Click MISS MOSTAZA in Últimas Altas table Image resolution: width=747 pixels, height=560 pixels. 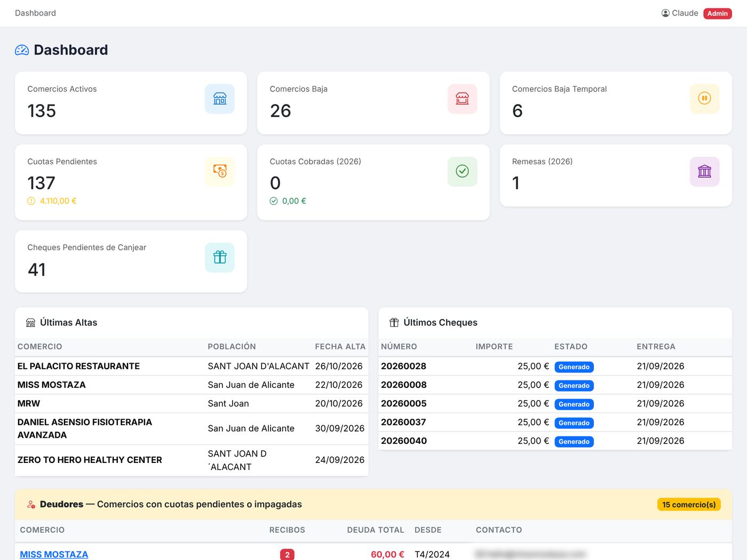click(x=51, y=385)
